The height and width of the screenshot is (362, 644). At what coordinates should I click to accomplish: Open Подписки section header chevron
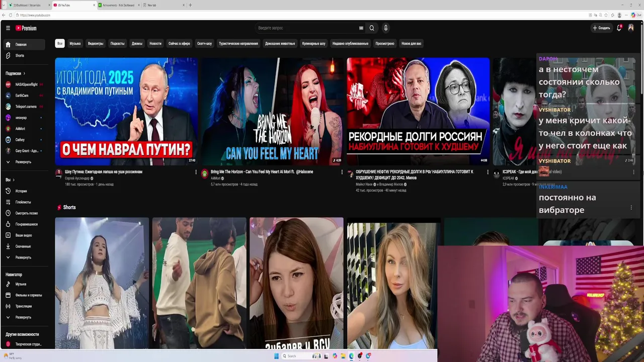(24, 73)
